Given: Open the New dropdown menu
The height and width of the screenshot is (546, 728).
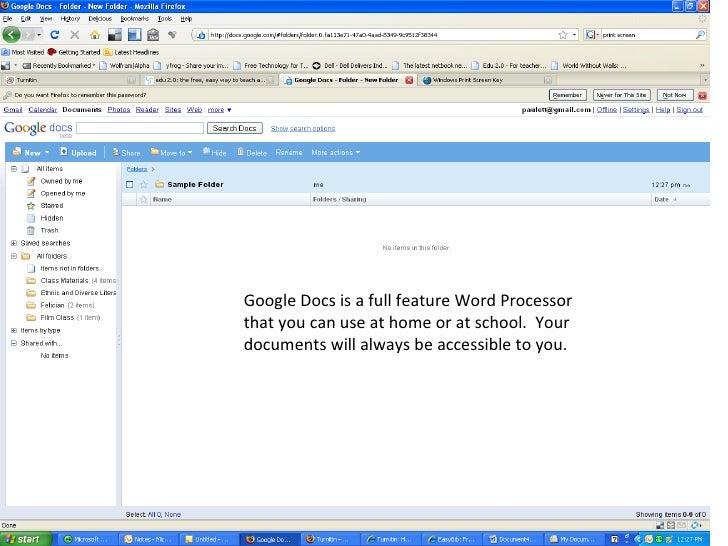Looking at the screenshot, I should [31, 152].
